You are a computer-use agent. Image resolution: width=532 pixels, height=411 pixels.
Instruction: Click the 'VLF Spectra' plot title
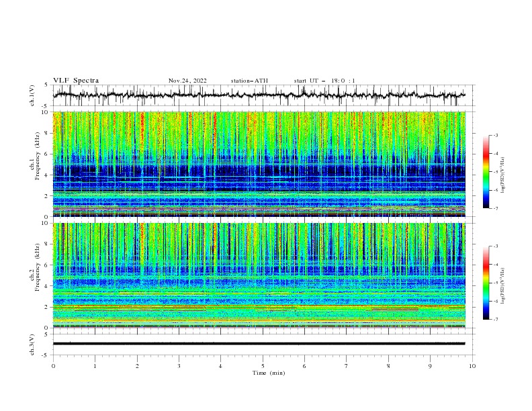pyautogui.click(x=76, y=81)
